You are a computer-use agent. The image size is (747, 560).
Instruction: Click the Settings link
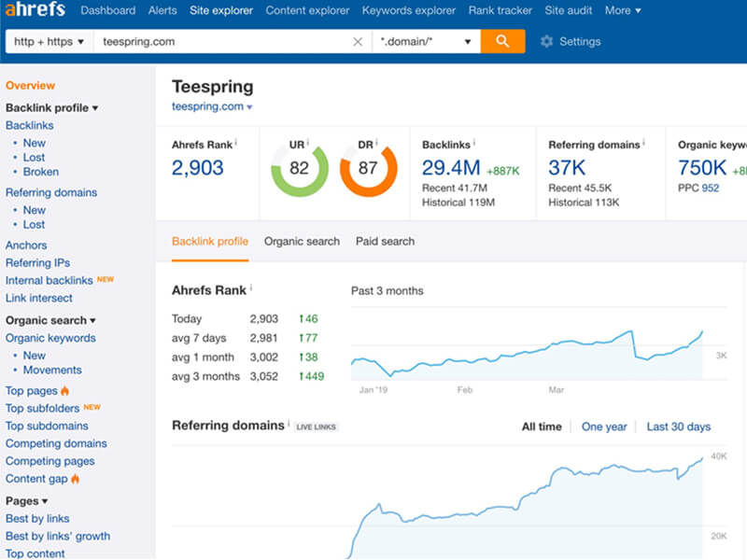tap(580, 41)
